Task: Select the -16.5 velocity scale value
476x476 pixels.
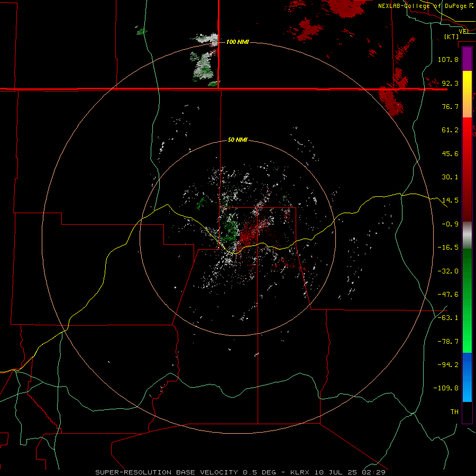Action: [x=448, y=248]
